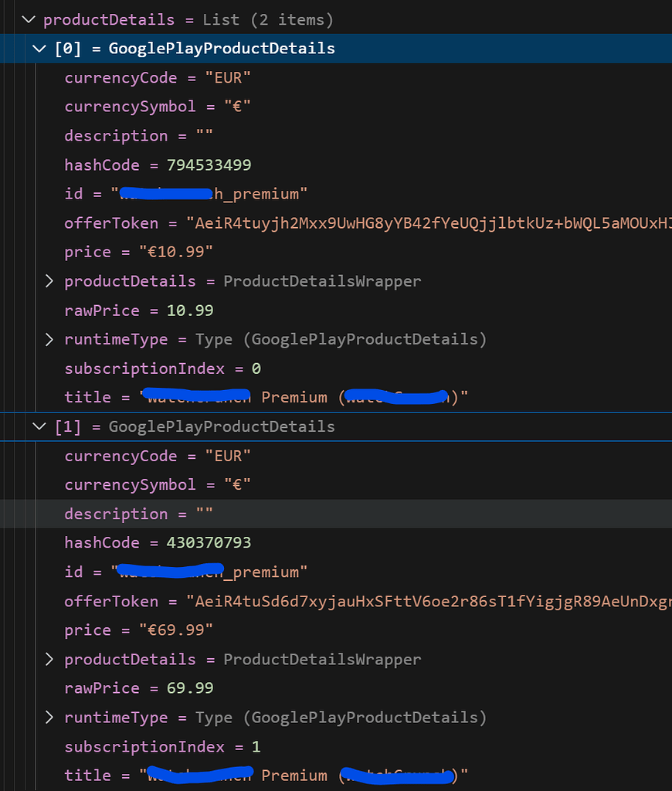
Task: Select the highlighted description row of item [1]
Action: point(139,514)
